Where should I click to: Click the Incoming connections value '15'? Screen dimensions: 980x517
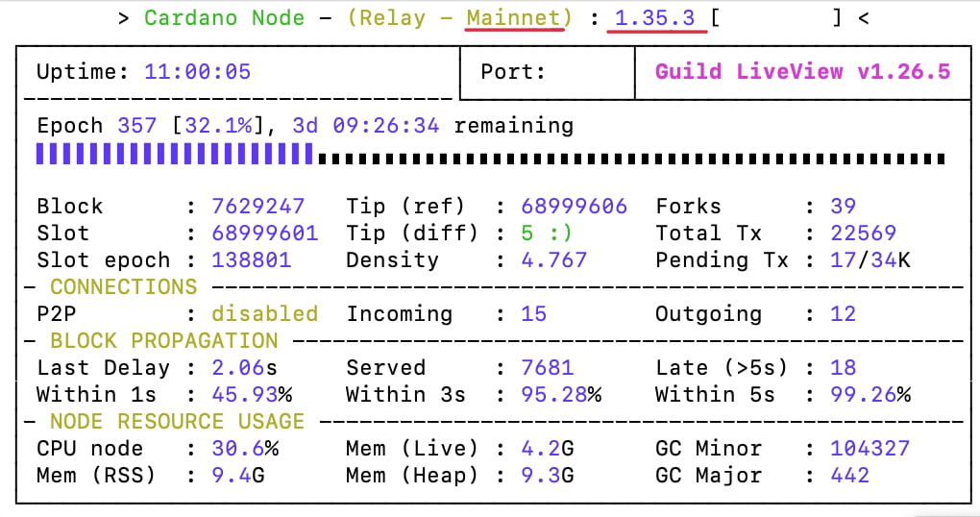click(x=534, y=313)
